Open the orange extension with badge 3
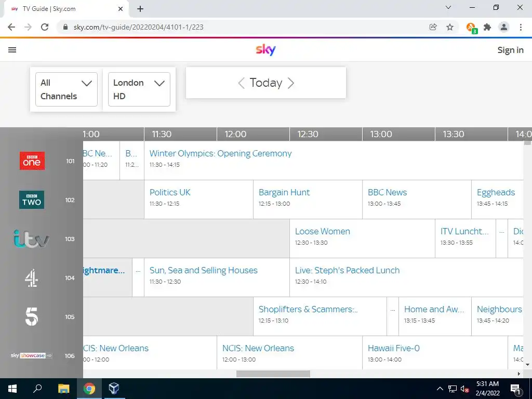The height and width of the screenshot is (399, 532). pos(471,28)
